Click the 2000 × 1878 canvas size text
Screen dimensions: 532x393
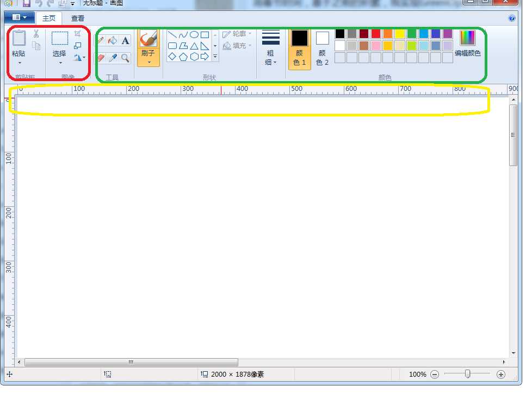(237, 374)
